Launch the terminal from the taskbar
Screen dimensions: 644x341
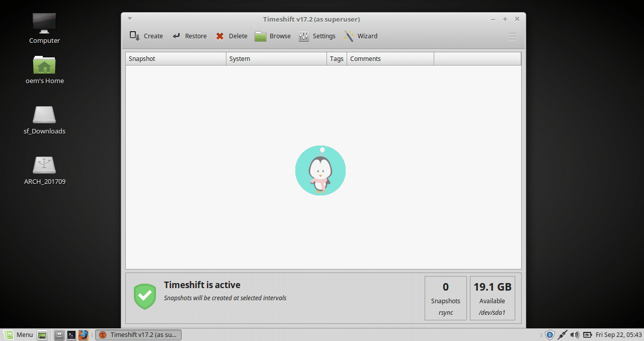point(70,334)
